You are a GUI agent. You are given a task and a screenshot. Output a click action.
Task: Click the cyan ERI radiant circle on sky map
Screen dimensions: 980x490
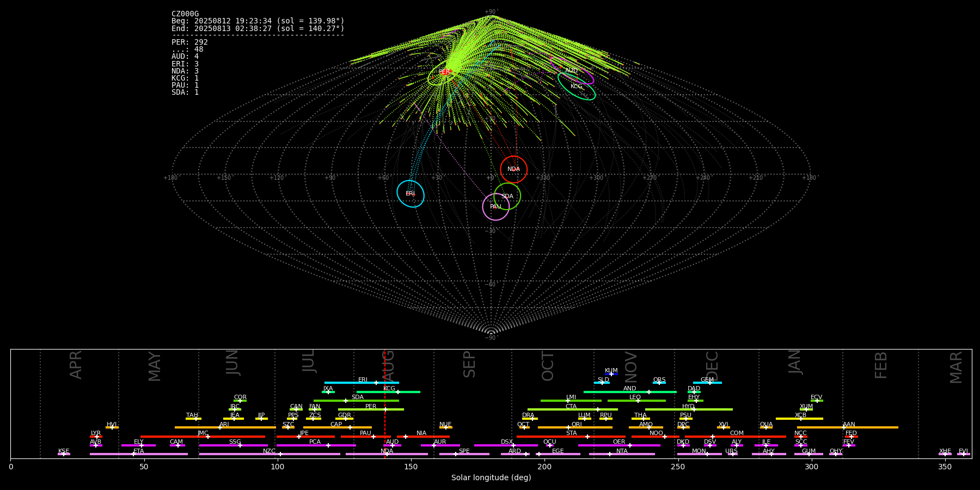tap(411, 194)
